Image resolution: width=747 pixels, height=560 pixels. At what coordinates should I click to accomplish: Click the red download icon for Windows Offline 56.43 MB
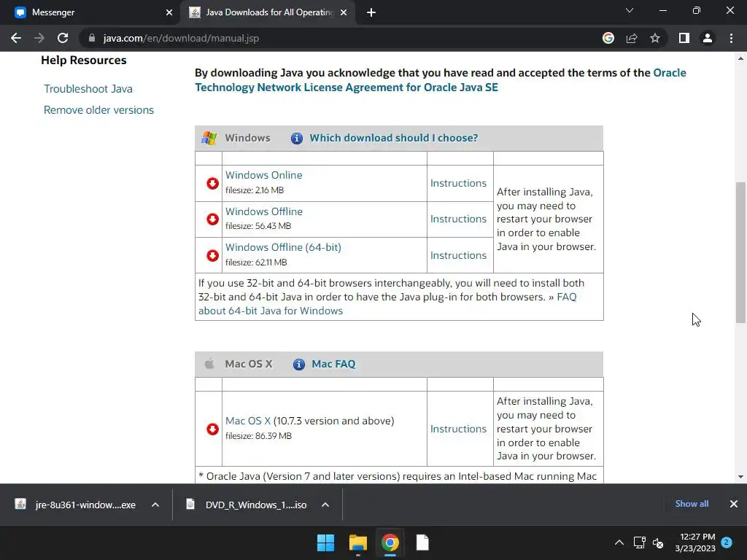[212, 219]
